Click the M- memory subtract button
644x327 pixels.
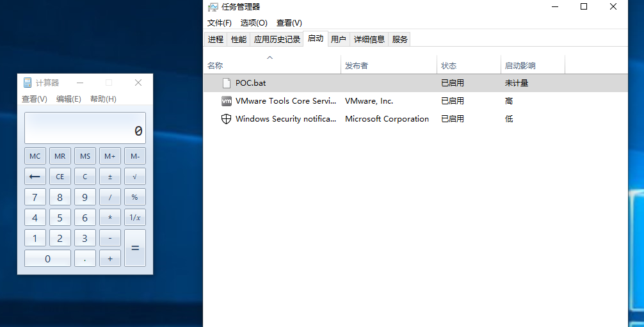click(x=135, y=156)
